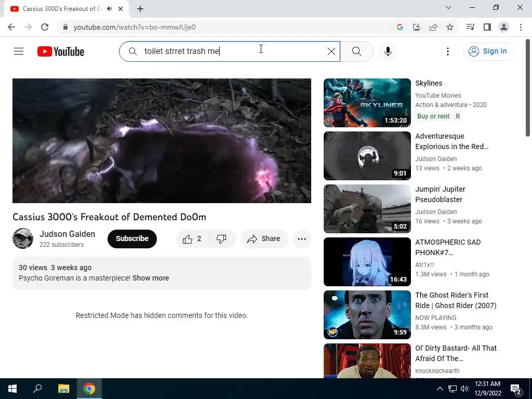The height and width of the screenshot is (399, 532).
Task: Open the notification center
Action: tap(516, 389)
